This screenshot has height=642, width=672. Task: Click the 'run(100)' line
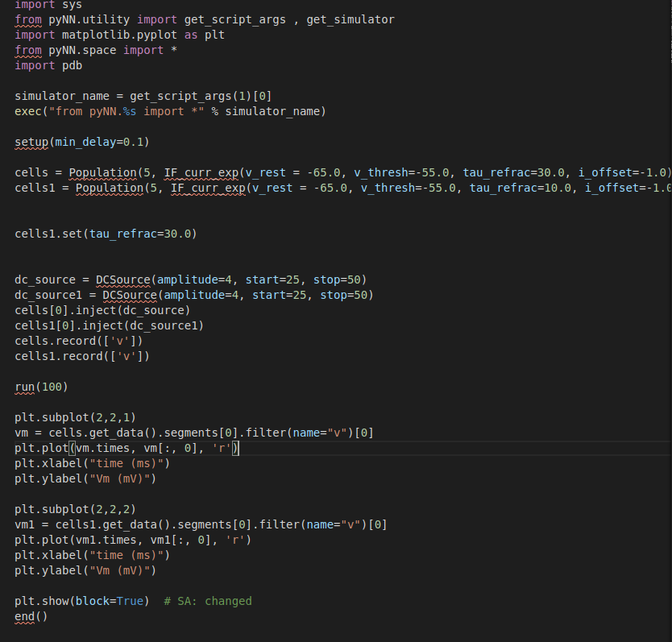click(41, 387)
